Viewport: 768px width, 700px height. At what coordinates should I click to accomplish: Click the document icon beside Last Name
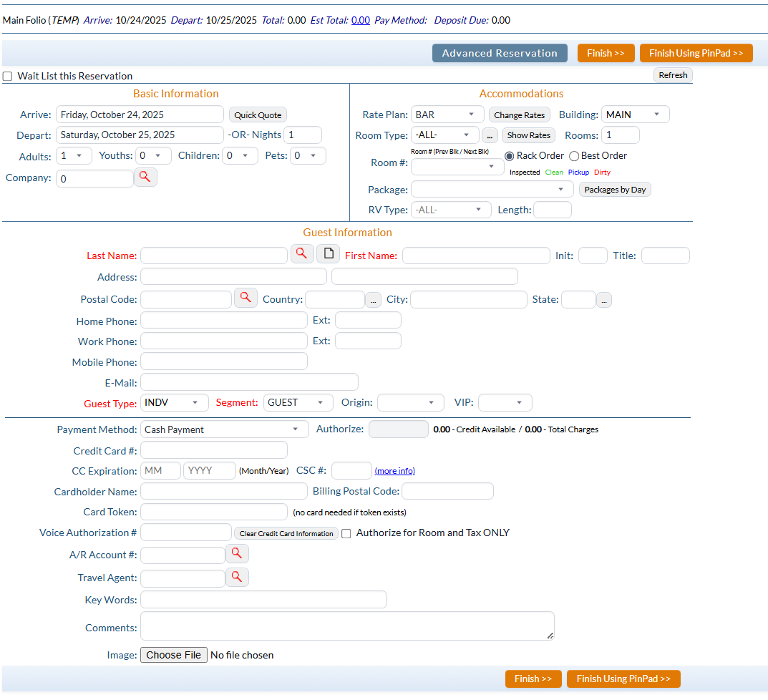click(x=328, y=253)
